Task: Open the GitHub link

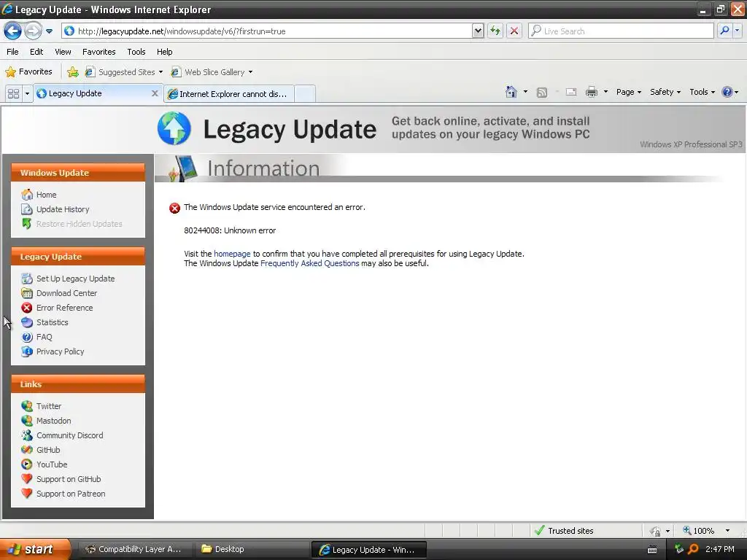Action: (x=48, y=450)
